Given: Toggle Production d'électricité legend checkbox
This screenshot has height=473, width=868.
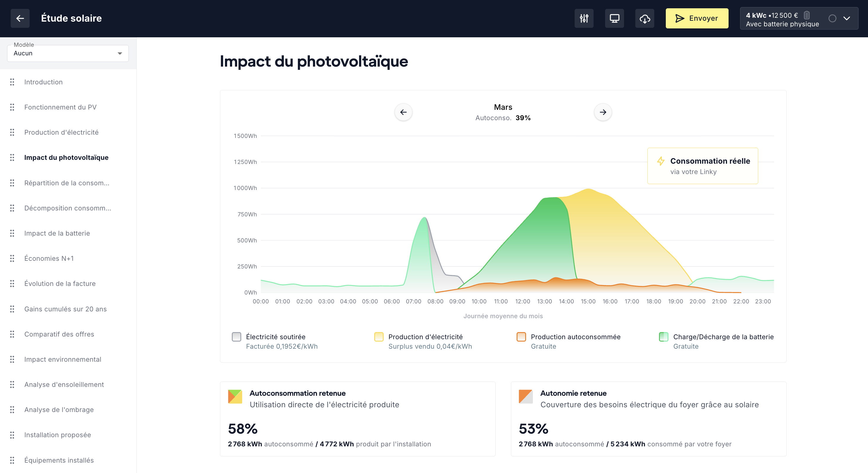Looking at the screenshot, I should (x=379, y=337).
